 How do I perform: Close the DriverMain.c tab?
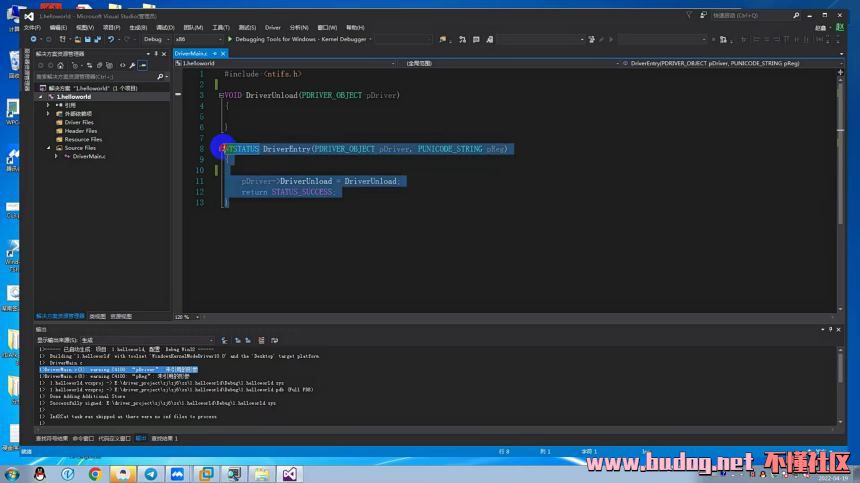click(x=223, y=54)
